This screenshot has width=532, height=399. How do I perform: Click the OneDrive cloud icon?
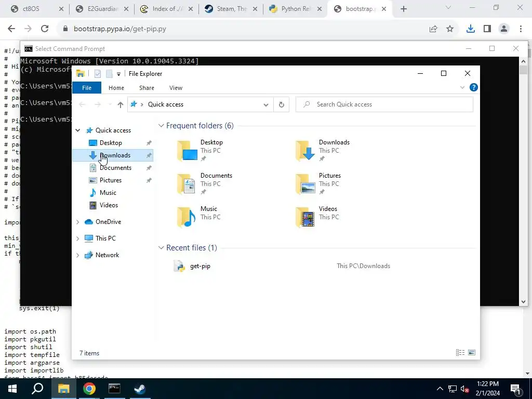(88, 222)
